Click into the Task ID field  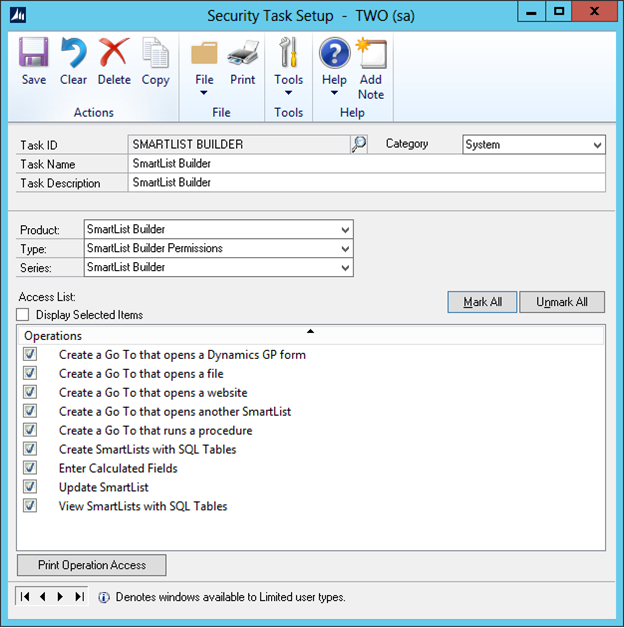click(x=240, y=144)
